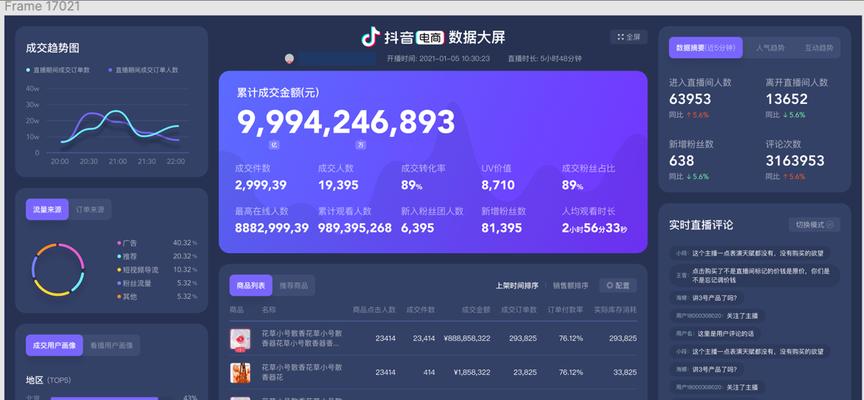Screen dimensions: 864x400
Task: Click the 新入粉丝团人数 value 6,395
Action: coord(418,228)
